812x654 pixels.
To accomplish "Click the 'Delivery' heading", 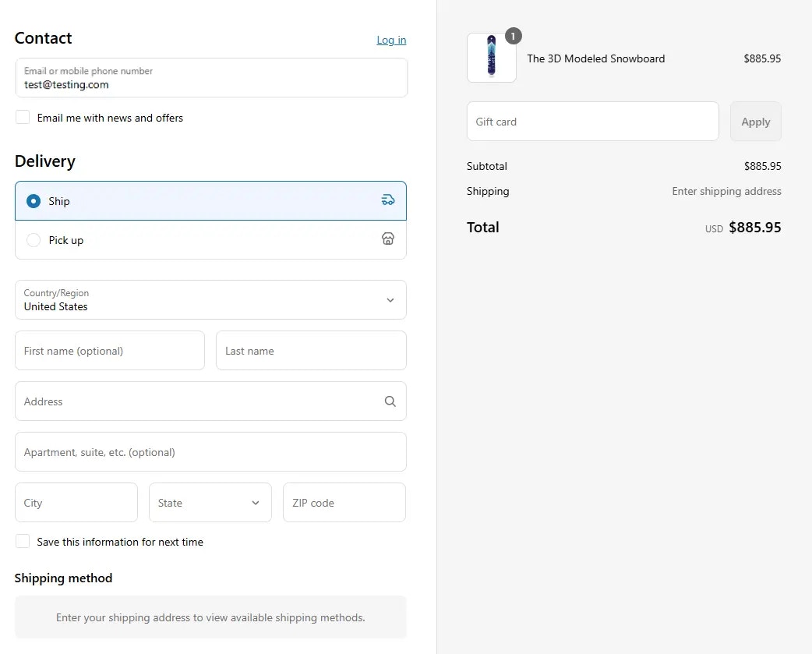I will (45, 161).
